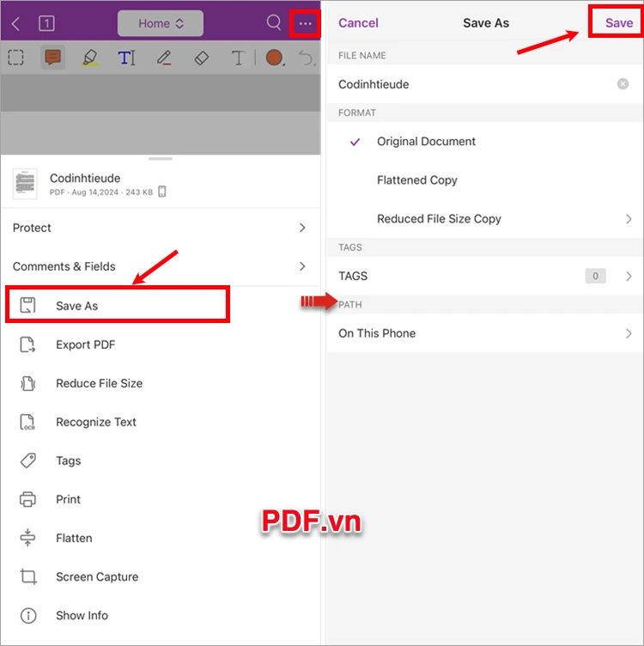Select the rectangular selection tool

16,58
